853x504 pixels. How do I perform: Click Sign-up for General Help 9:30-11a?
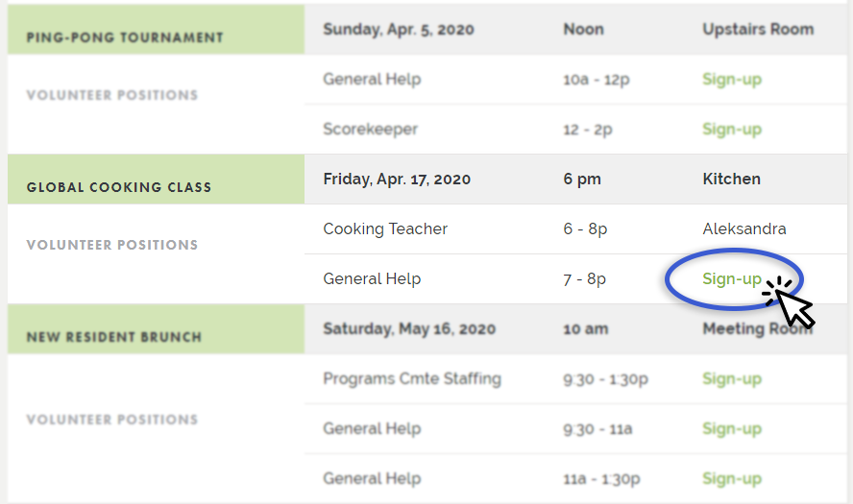(732, 429)
